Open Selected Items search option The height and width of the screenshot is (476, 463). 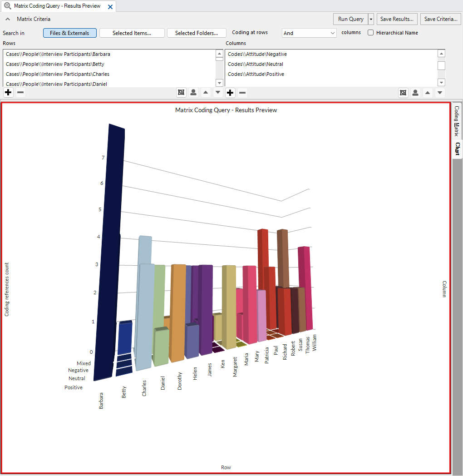[132, 33]
